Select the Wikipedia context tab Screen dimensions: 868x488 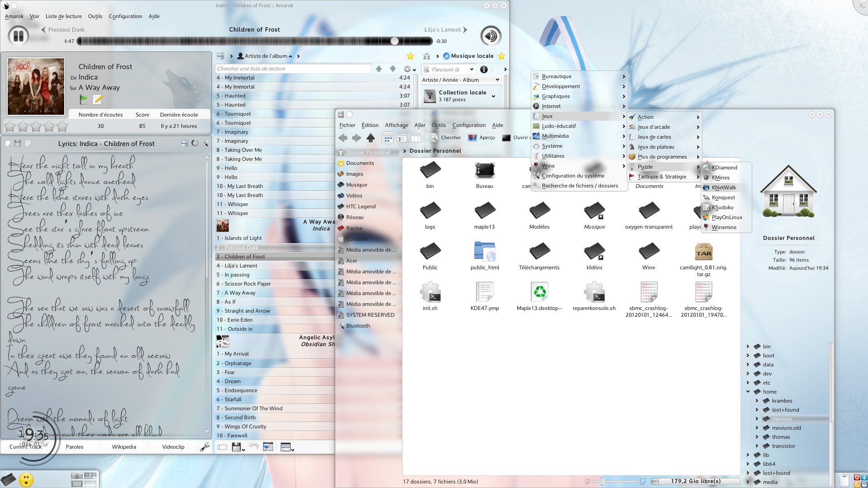point(124,447)
